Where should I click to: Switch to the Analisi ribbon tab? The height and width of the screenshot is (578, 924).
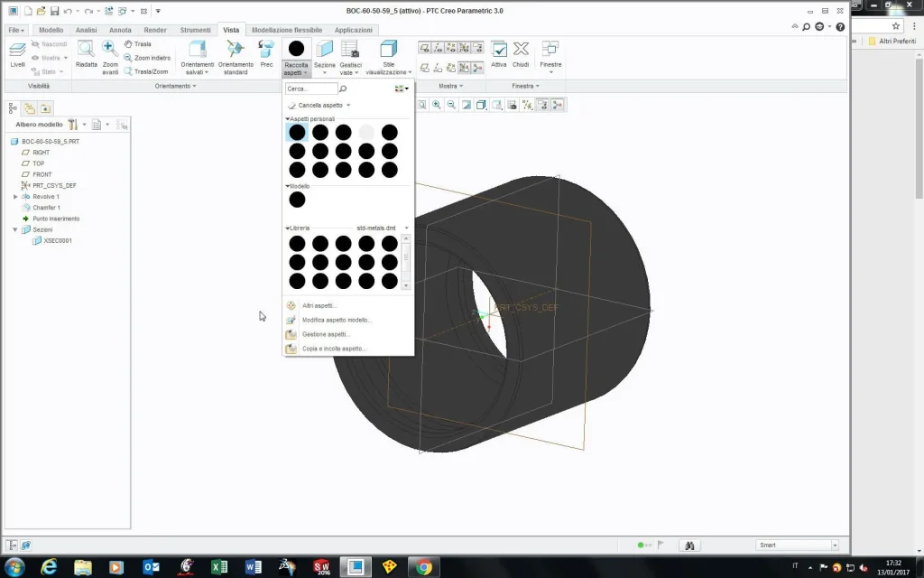[x=86, y=30]
